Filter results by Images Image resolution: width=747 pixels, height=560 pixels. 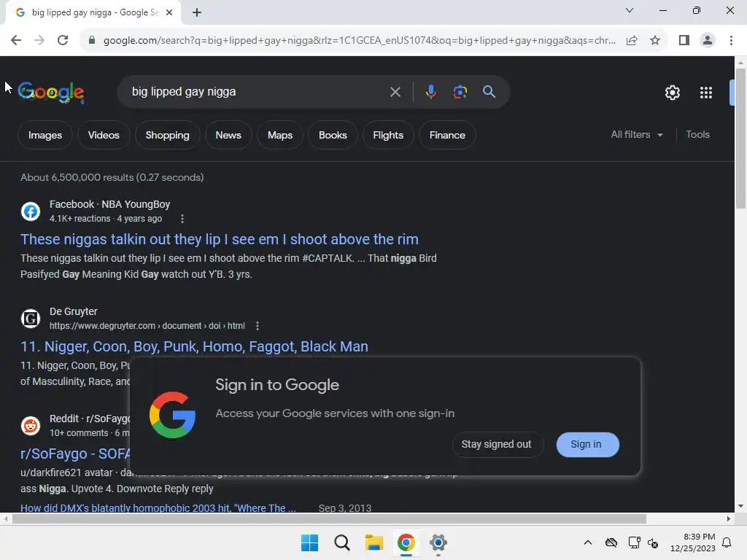pos(45,135)
